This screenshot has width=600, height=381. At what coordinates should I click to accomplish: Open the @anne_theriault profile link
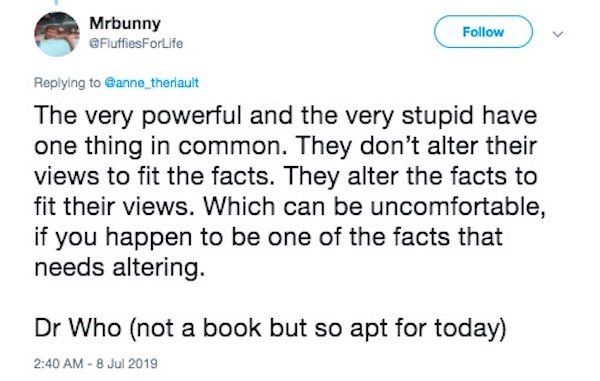152,83
